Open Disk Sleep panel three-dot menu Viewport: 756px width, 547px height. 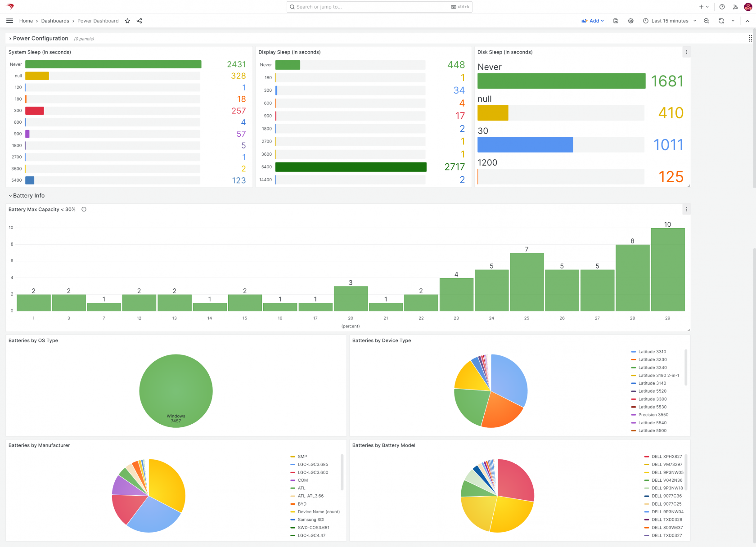(x=686, y=52)
